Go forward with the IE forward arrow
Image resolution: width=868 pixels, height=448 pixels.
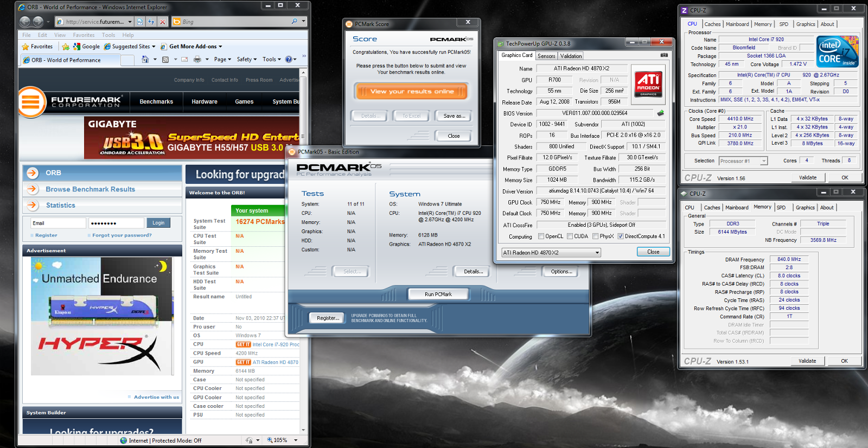[38, 22]
